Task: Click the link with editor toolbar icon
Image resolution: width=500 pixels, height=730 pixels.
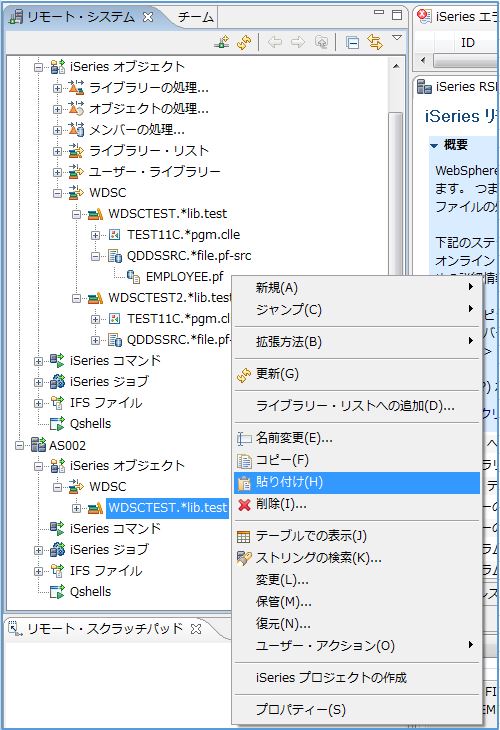Action: [375, 42]
